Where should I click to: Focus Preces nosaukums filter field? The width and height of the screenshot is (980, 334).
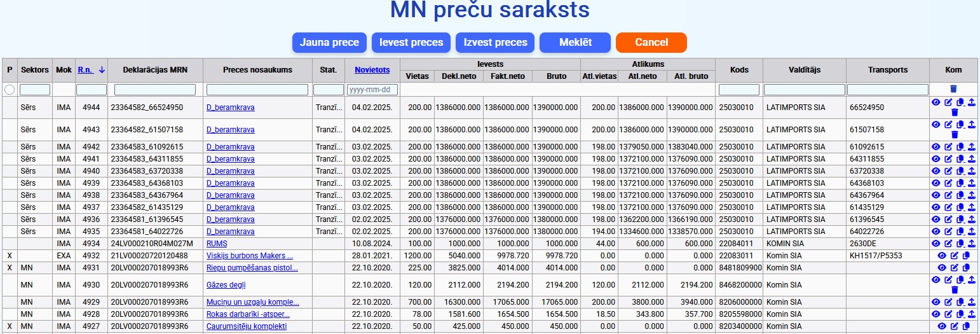(x=257, y=90)
